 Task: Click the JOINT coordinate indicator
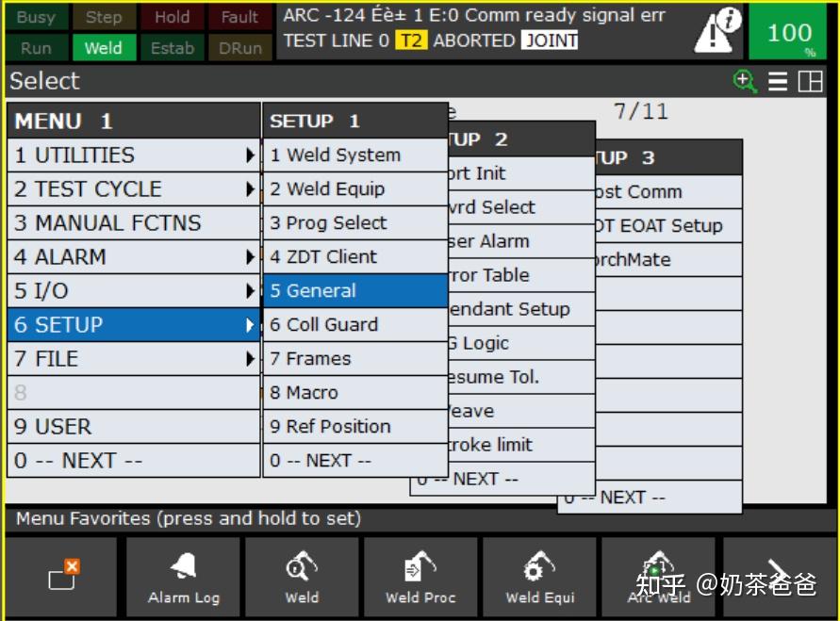point(551,41)
